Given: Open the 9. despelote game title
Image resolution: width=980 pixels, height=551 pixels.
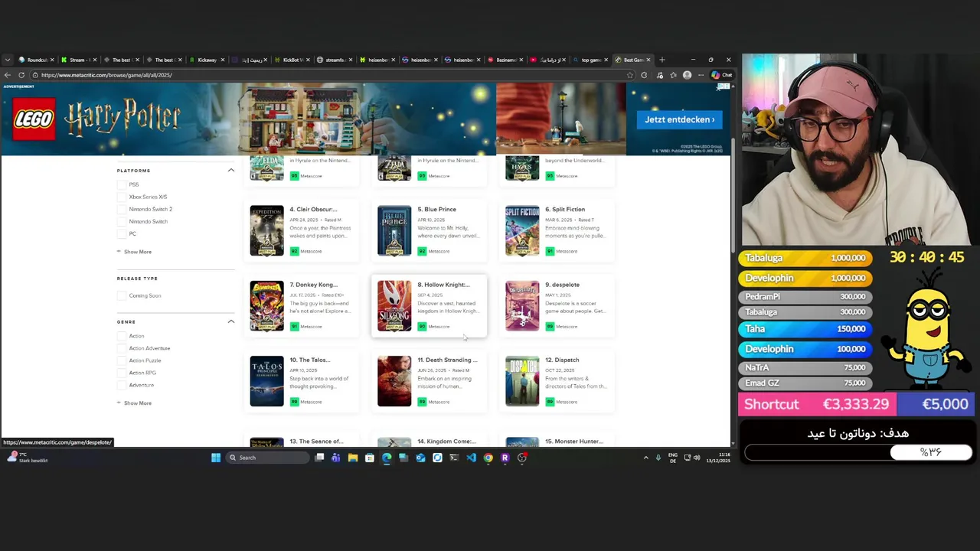Looking at the screenshot, I should tap(562, 285).
